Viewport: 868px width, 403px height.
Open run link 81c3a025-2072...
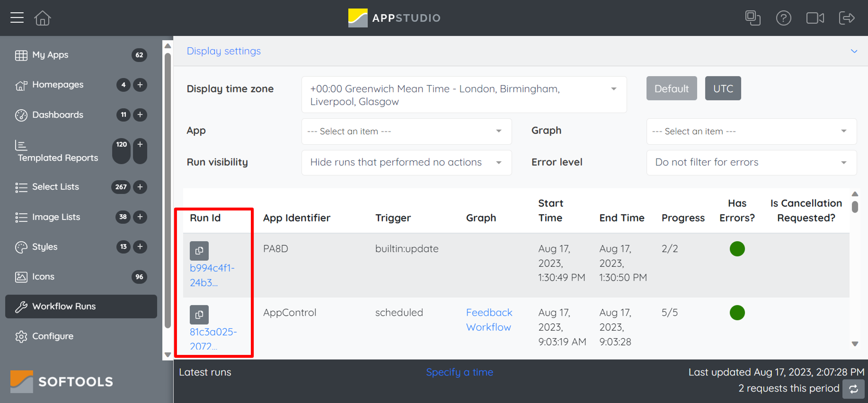213,339
